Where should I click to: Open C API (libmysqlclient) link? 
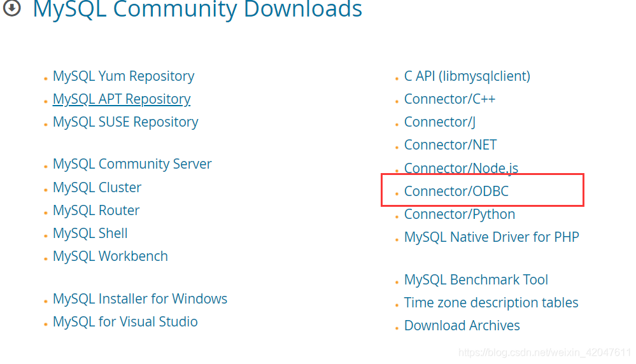[x=467, y=76]
